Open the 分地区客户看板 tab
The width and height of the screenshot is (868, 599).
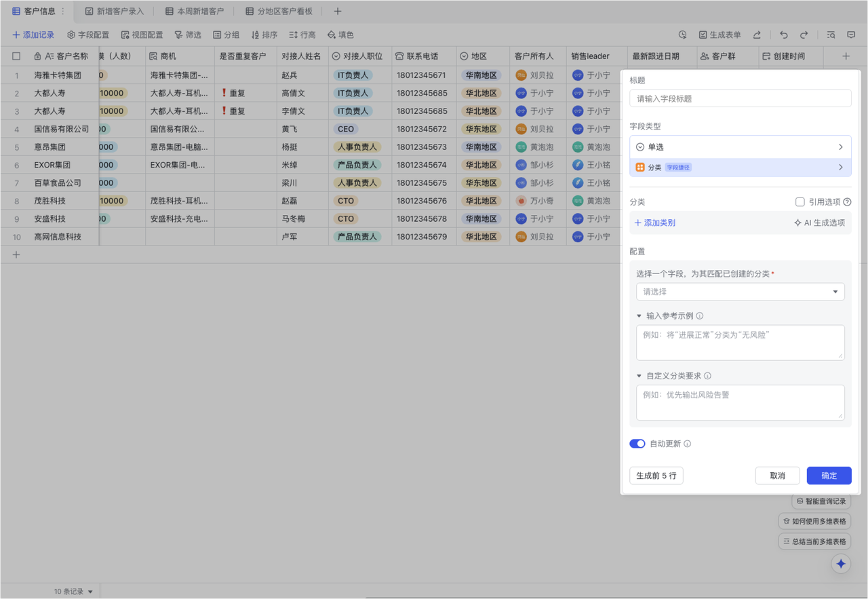point(279,12)
